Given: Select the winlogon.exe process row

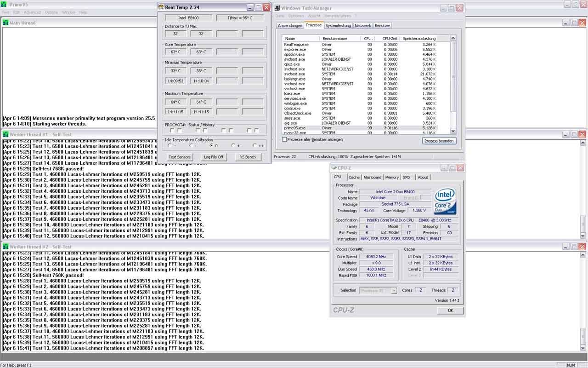Looking at the screenshot, I should (360, 103).
